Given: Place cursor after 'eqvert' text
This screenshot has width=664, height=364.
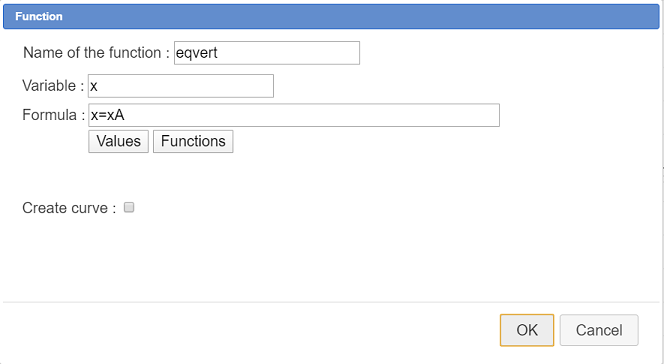Looking at the screenshot, I should (219, 53).
